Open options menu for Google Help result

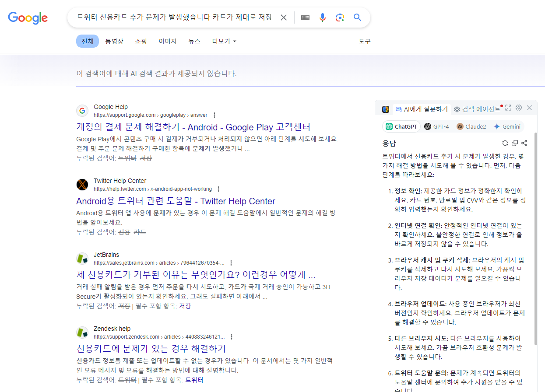[214, 115]
